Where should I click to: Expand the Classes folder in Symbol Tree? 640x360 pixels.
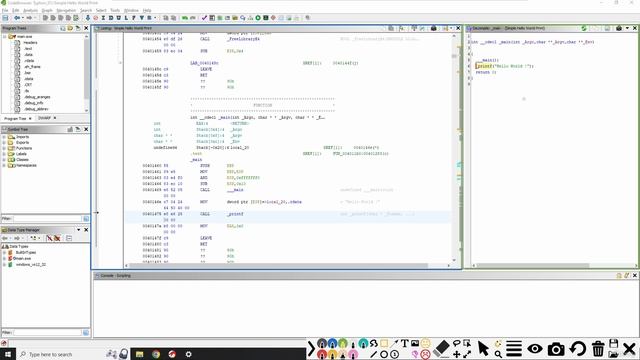[x=4, y=160]
